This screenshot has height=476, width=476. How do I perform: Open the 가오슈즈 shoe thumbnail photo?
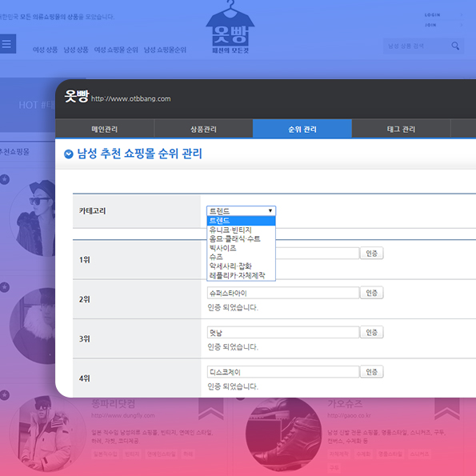tap(283, 434)
